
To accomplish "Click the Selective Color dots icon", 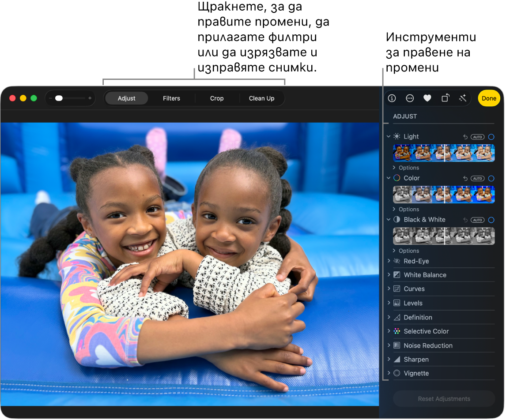I will click(x=397, y=332).
